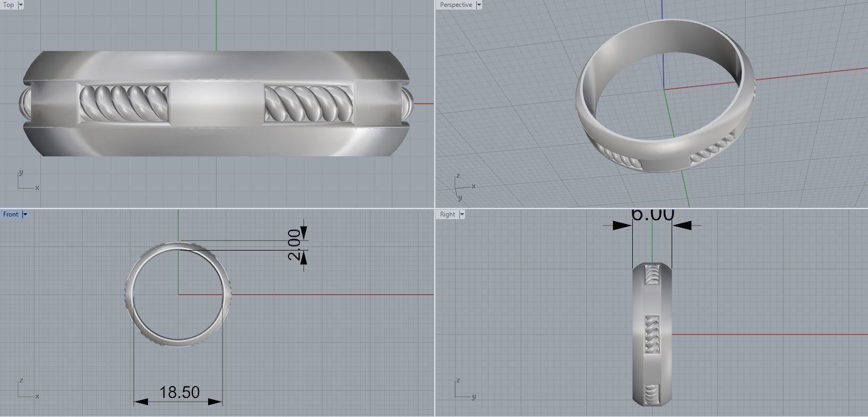868x417 pixels.
Task: Activate the Top viewport title label
Action: tap(9, 5)
